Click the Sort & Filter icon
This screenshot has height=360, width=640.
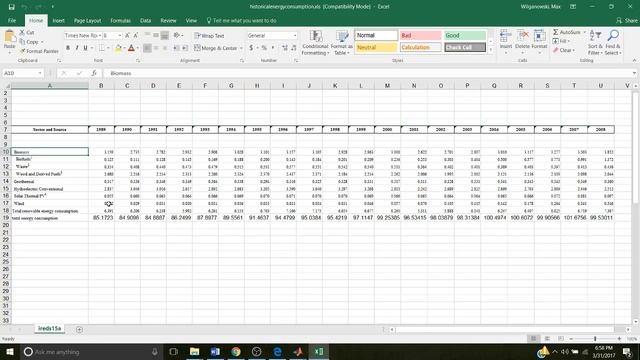(595, 36)
